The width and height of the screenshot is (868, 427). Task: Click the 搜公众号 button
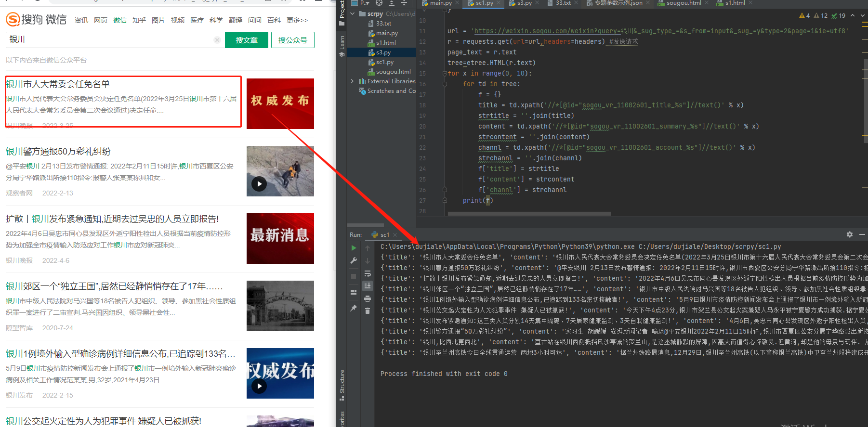point(292,40)
